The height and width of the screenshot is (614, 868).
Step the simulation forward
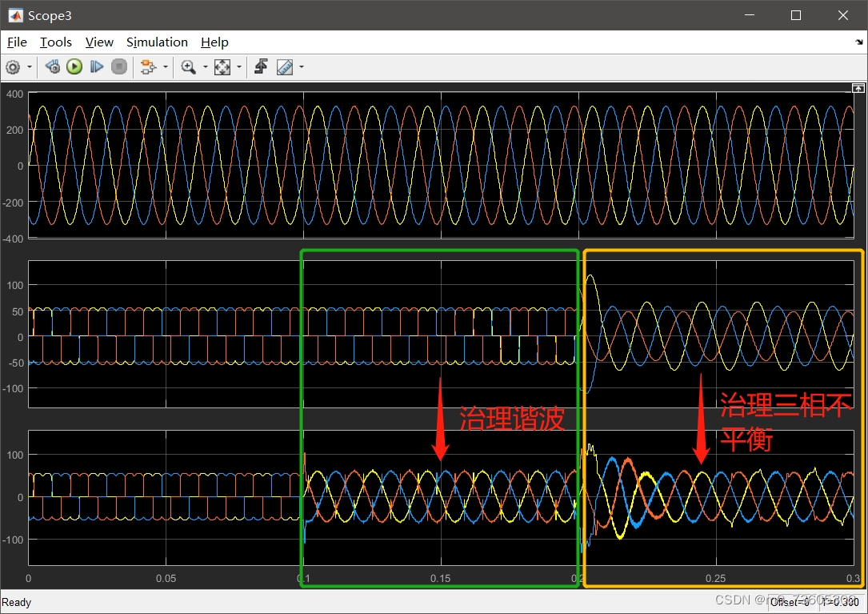[97, 66]
